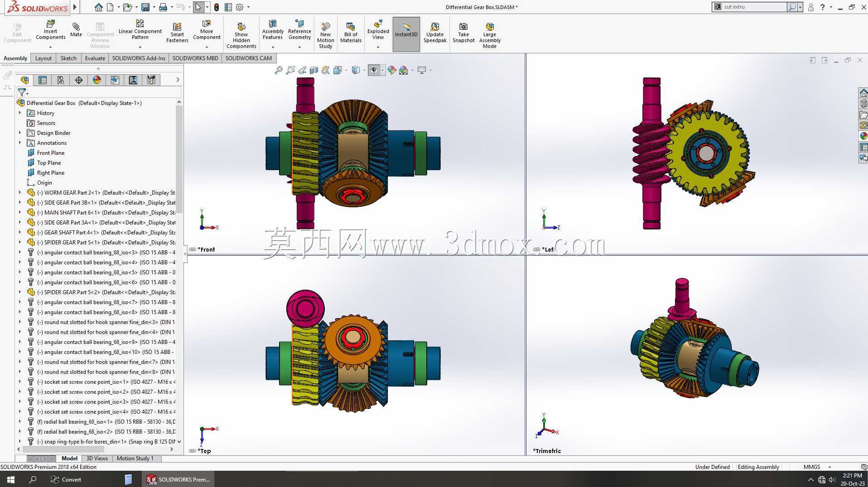868x487 pixels.
Task: Take a Snapshot of the assembly
Action: tap(463, 32)
